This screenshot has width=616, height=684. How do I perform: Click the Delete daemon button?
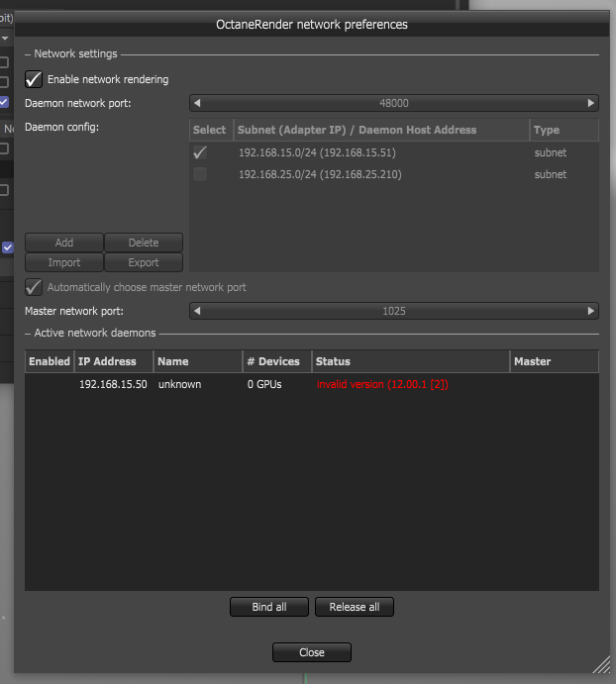point(144,243)
